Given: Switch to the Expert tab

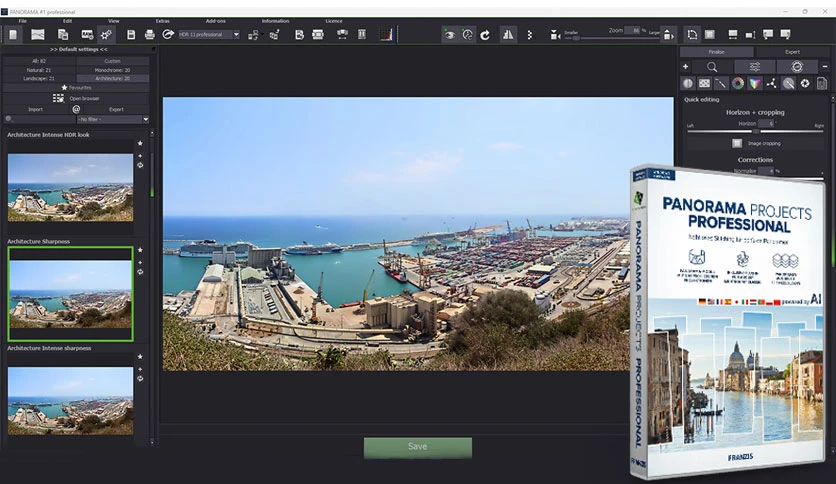Looking at the screenshot, I should point(792,52).
